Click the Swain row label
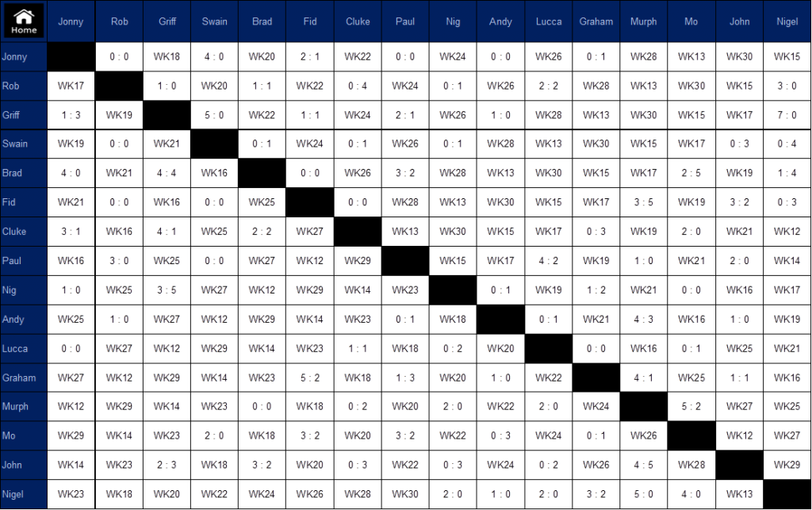 [24, 144]
